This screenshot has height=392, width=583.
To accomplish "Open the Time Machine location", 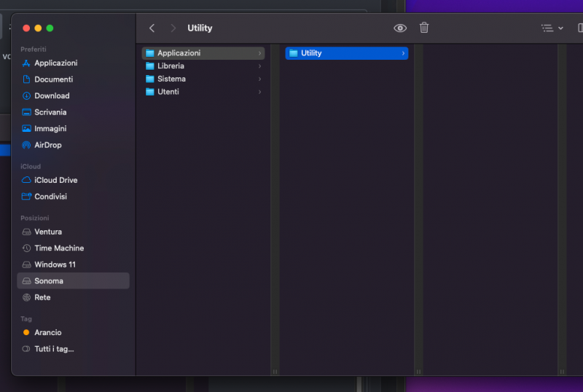I will coord(74,248).
